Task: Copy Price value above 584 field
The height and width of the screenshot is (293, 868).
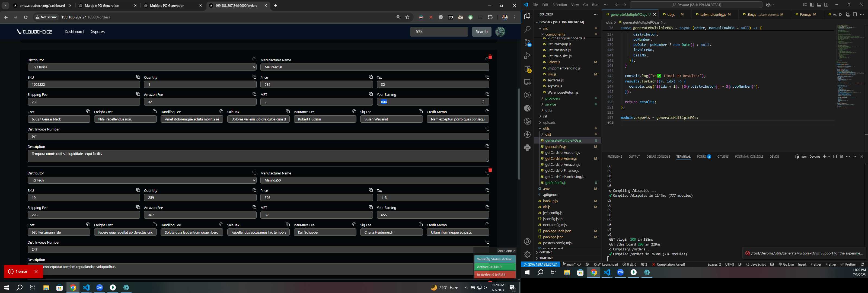Action: [371, 77]
